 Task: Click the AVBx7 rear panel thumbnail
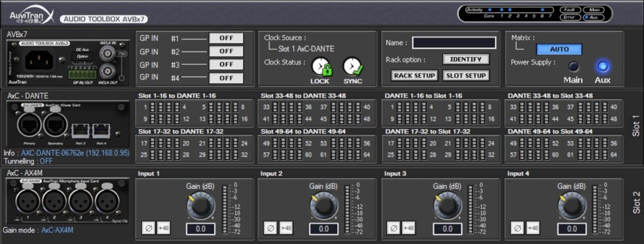click(x=68, y=63)
